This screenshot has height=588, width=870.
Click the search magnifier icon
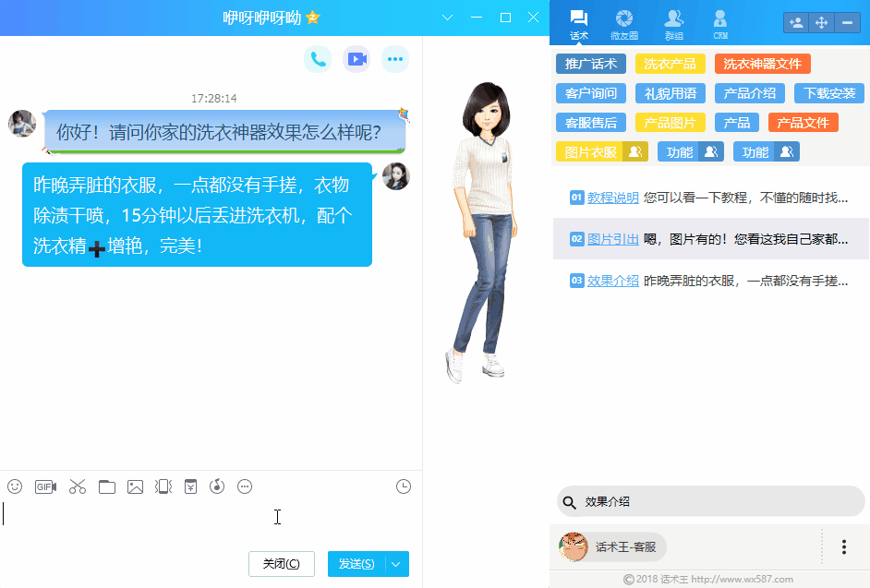(x=569, y=502)
